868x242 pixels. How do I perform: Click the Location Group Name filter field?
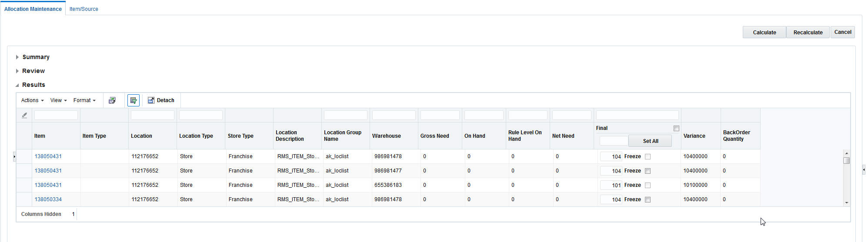click(346, 115)
